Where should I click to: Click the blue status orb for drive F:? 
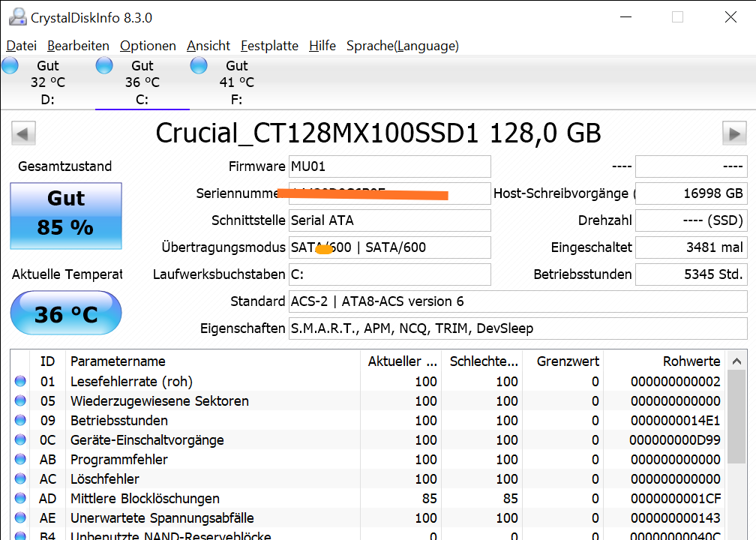pyautogui.click(x=199, y=65)
